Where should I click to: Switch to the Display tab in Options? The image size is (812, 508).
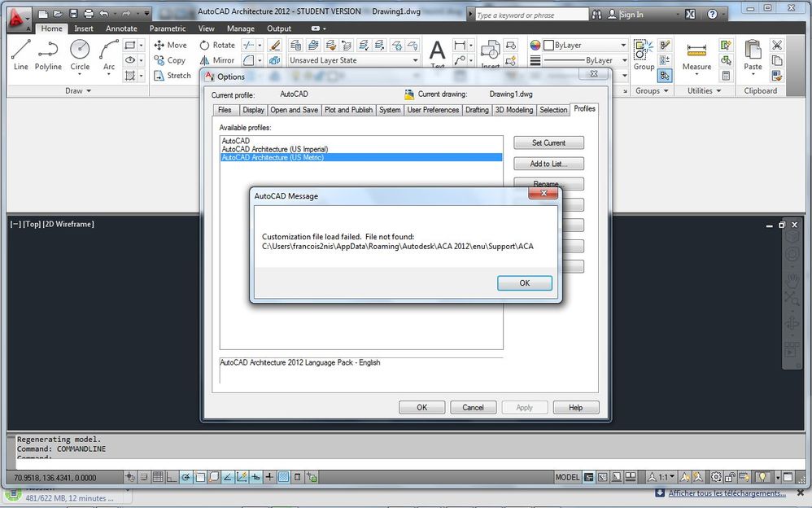tap(253, 110)
